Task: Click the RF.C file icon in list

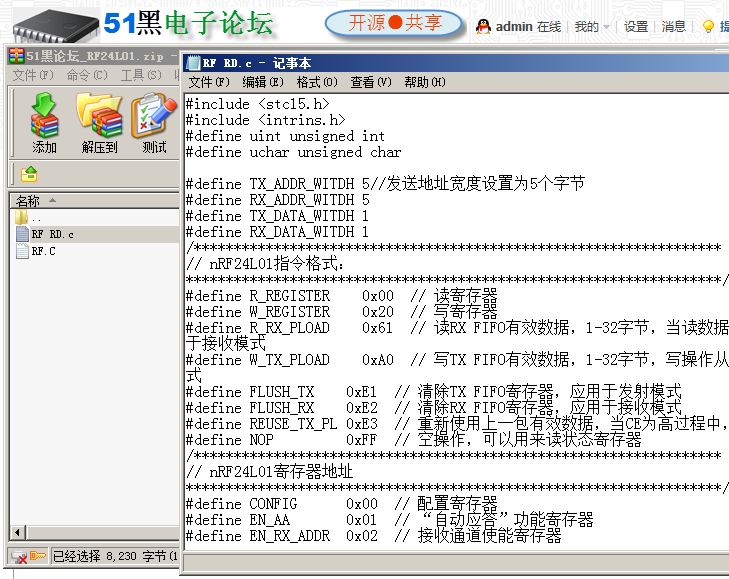Action: [x=22, y=251]
